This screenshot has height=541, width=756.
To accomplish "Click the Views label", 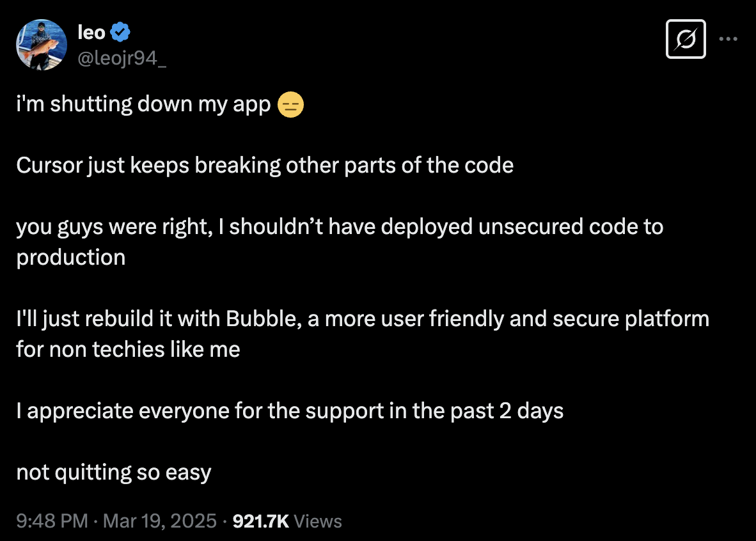I will pos(318,521).
